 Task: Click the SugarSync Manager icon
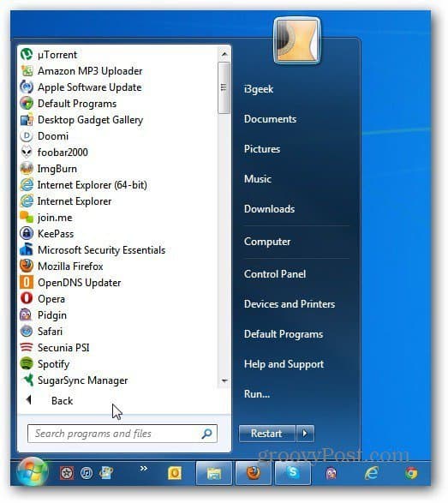pos(27,380)
